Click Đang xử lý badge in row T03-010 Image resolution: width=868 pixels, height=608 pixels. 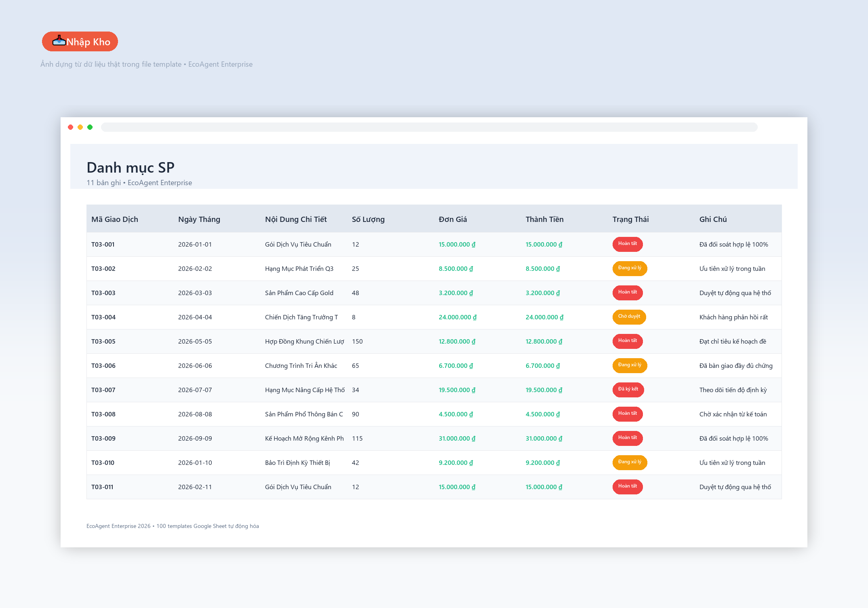pos(630,462)
